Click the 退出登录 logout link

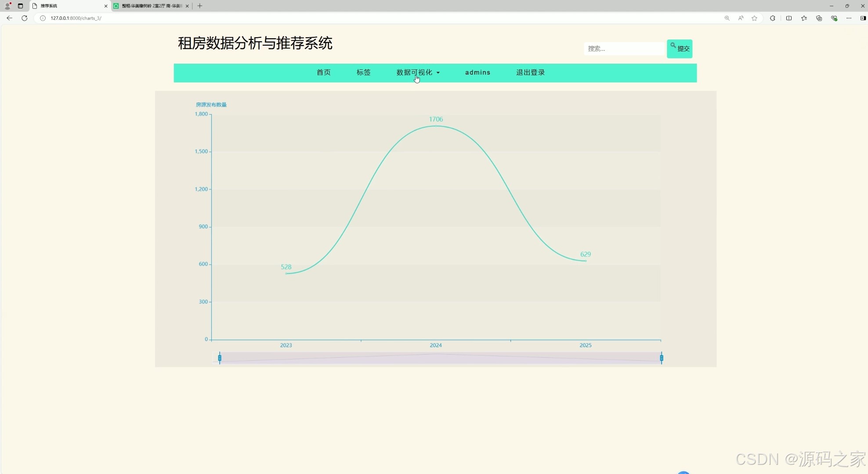(530, 72)
